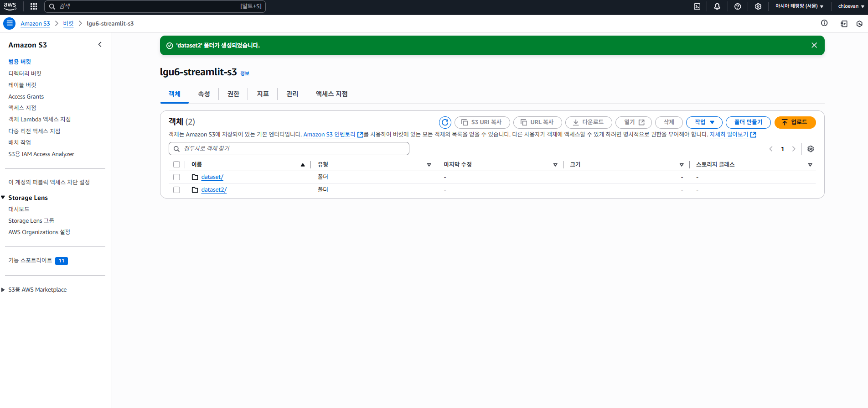
Task: Click the S3 URI 복사 button
Action: coord(482,122)
